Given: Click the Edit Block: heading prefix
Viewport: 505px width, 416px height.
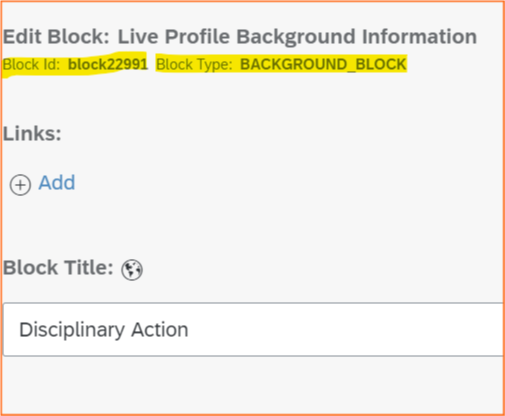Looking at the screenshot, I should pyautogui.click(x=56, y=36).
